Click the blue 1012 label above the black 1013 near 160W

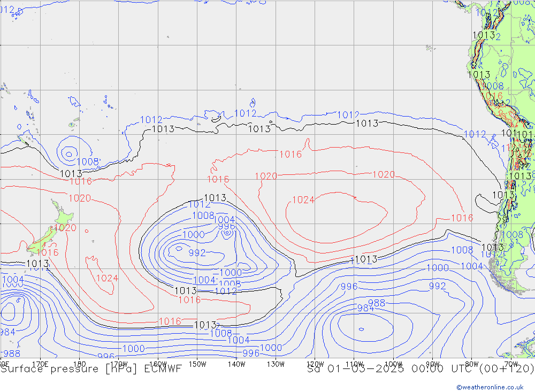tap(151, 120)
